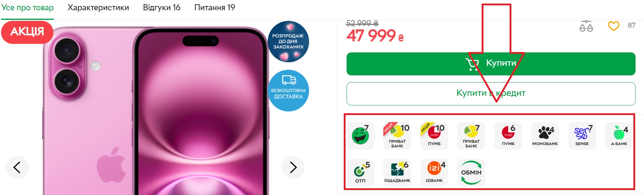Viewport: 644px width, 195px height.
Task: Click the Купити в кредит button
Action: pyautogui.click(x=491, y=93)
